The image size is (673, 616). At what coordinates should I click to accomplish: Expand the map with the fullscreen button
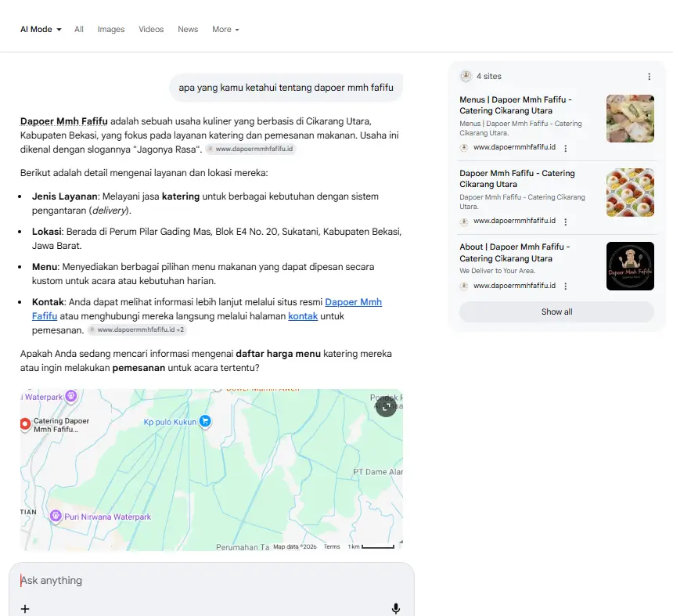click(386, 406)
